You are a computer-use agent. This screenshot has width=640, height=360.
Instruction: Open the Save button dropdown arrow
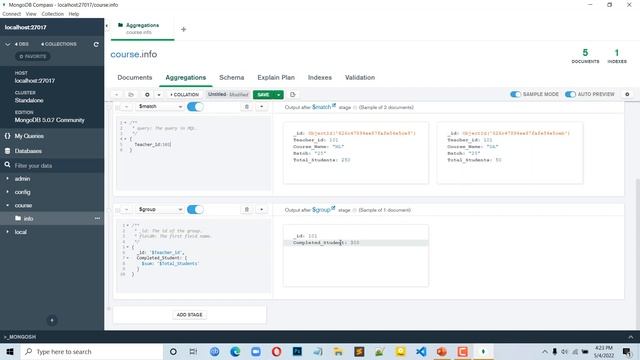279,94
